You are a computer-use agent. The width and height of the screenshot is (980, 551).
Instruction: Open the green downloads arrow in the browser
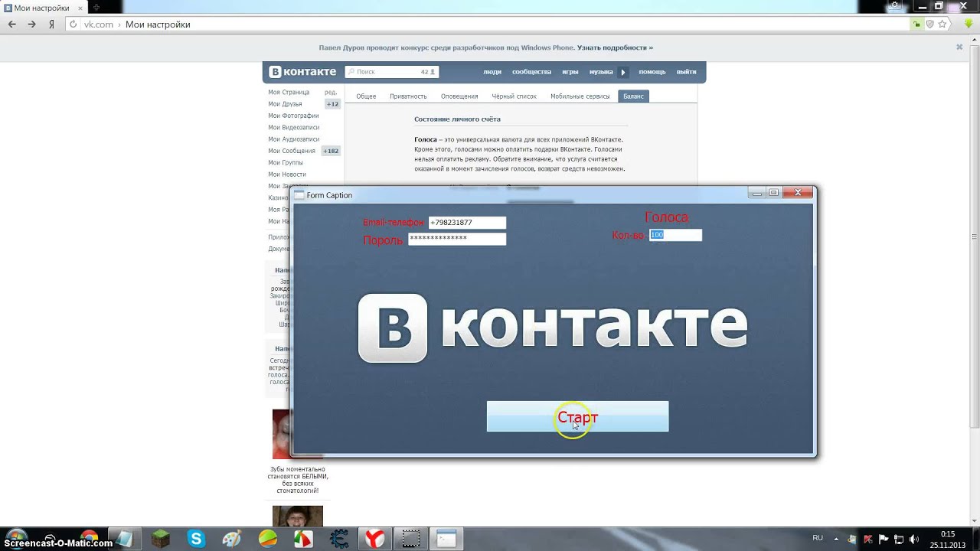[969, 24]
